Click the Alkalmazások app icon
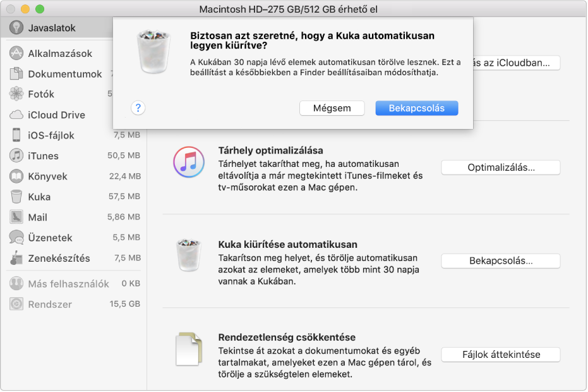 16,53
